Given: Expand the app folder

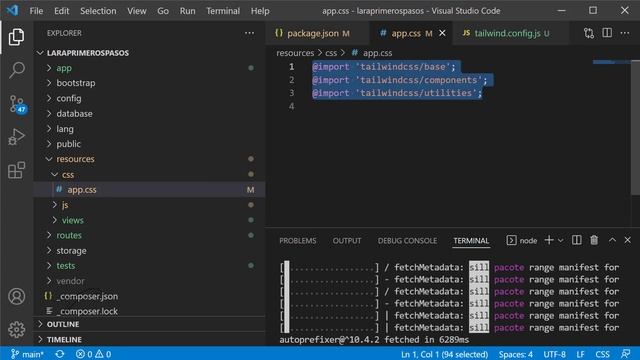Looking at the screenshot, I should coord(149,68).
